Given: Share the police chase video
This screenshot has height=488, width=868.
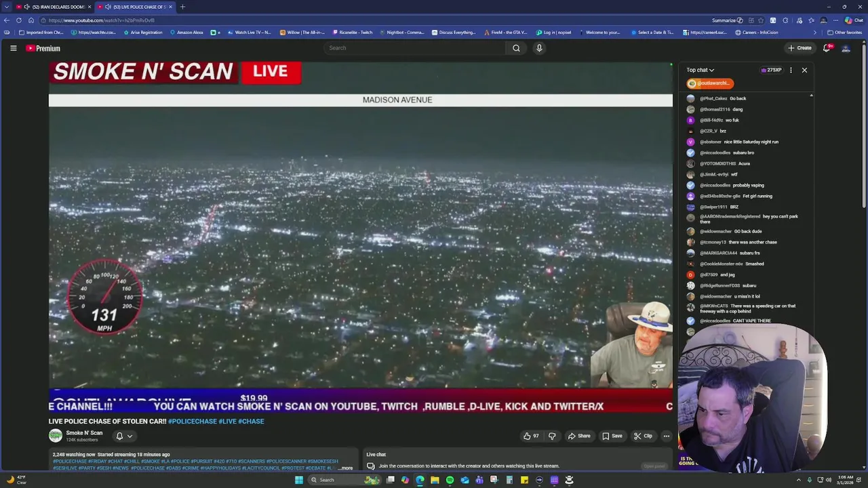Looking at the screenshot, I should pyautogui.click(x=579, y=436).
